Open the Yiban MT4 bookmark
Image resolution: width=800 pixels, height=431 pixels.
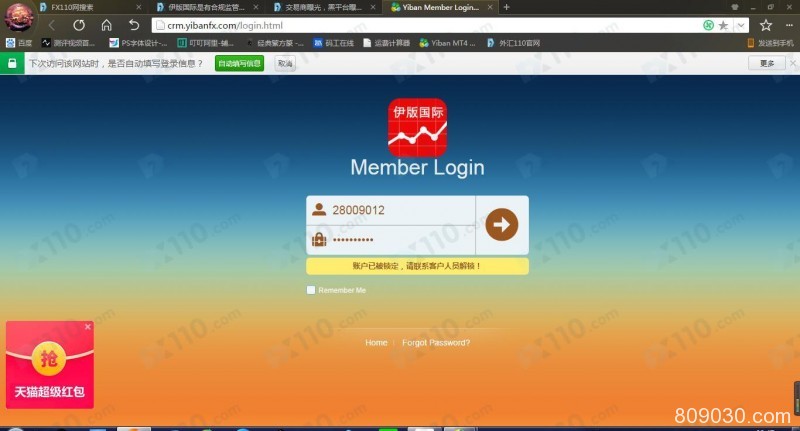click(x=447, y=43)
